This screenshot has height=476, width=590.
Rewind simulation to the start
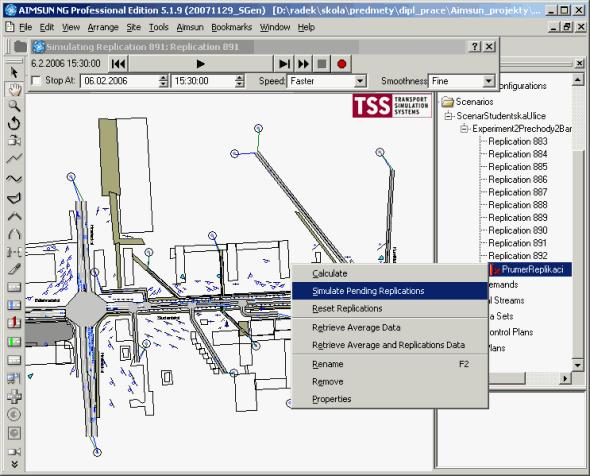click(118, 64)
